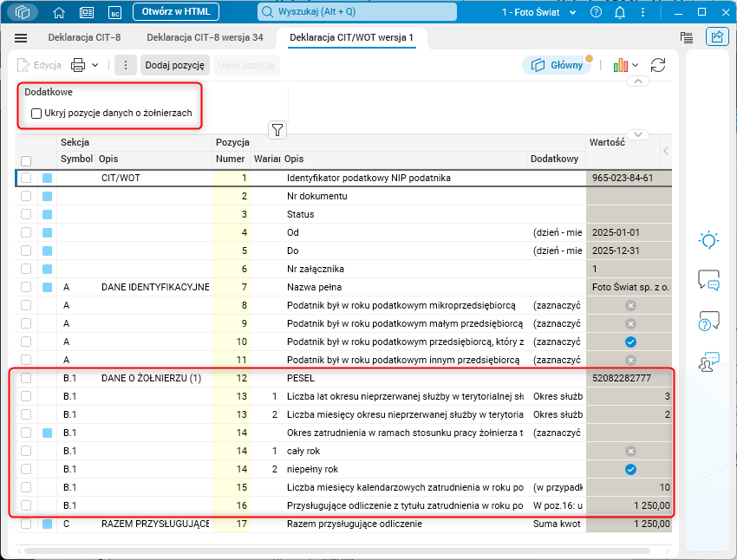The image size is (737, 560).
Task: Expand the print options dropdown arrow
Action: (95, 65)
